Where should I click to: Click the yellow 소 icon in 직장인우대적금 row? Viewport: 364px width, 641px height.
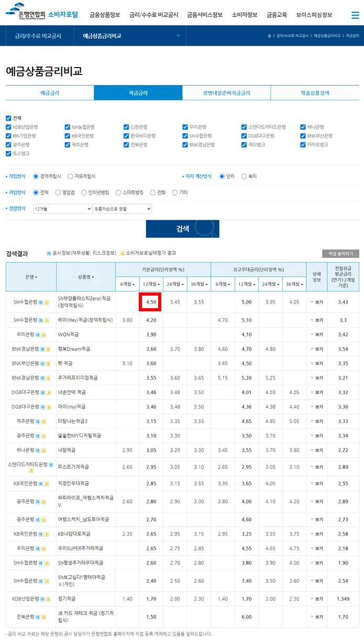[46, 483]
